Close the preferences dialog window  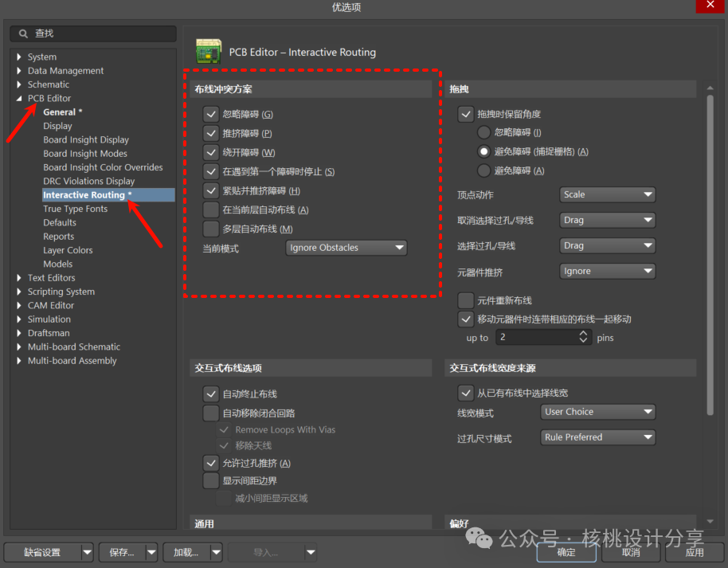point(710,6)
